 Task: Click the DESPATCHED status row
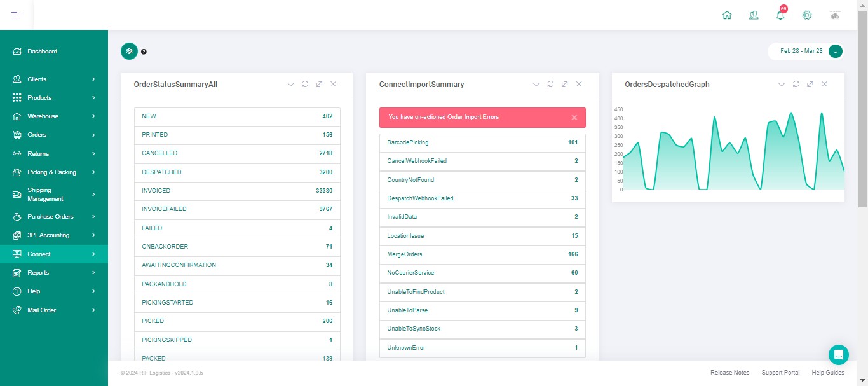click(x=237, y=173)
